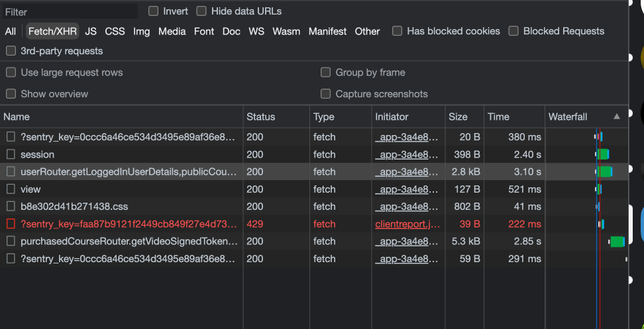Click the file icon beside the session request
644x329 pixels.
click(x=11, y=154)
